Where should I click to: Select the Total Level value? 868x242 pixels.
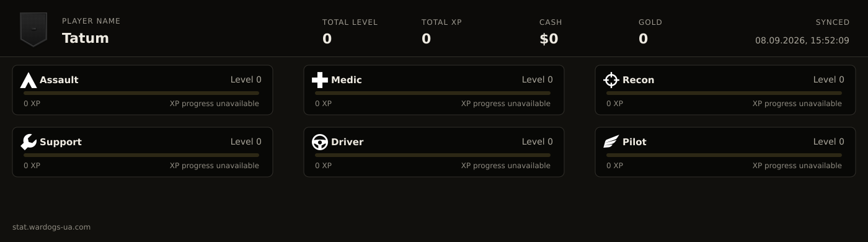[327, 39]
